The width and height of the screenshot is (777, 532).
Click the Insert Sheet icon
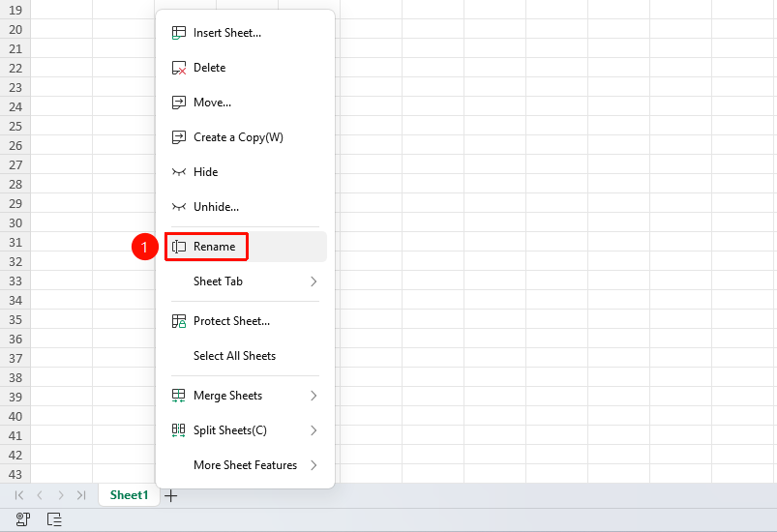(178, 33)
